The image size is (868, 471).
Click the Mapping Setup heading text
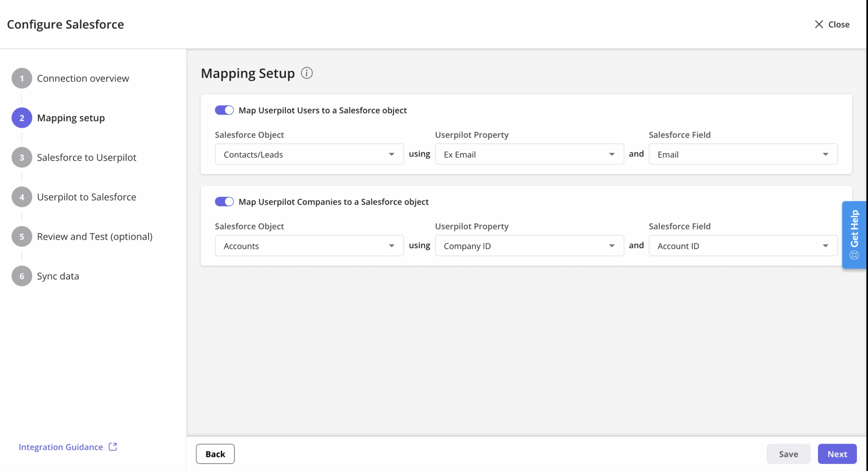(248, 73)
